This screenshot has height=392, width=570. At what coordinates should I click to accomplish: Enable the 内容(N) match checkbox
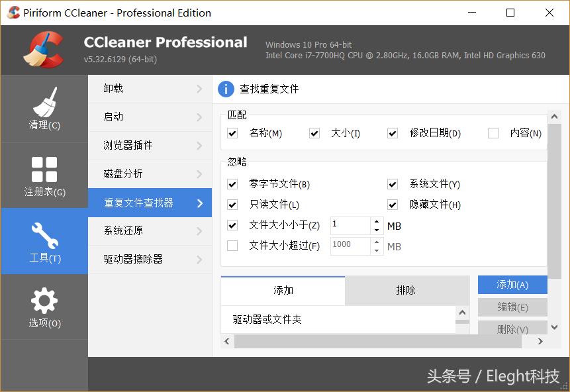click(493, 133)
